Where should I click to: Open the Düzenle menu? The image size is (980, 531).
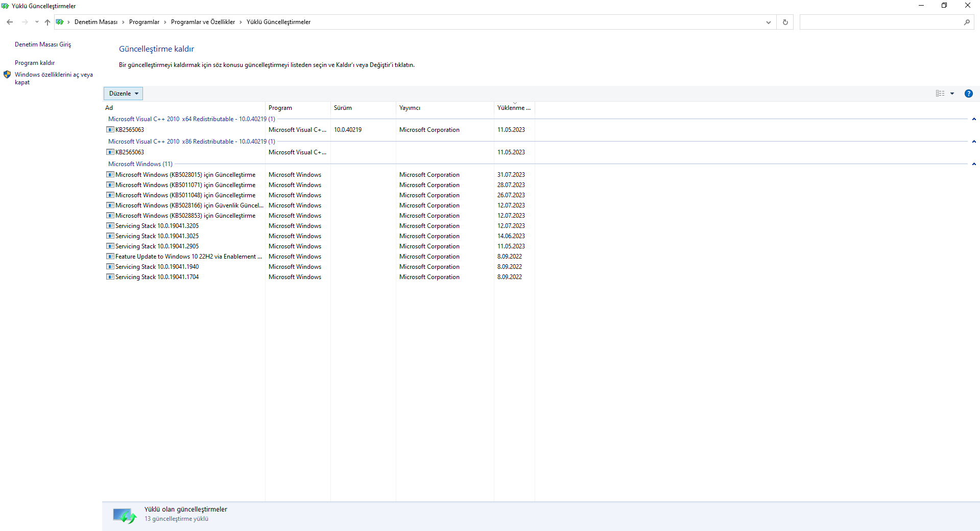point(123,94)
